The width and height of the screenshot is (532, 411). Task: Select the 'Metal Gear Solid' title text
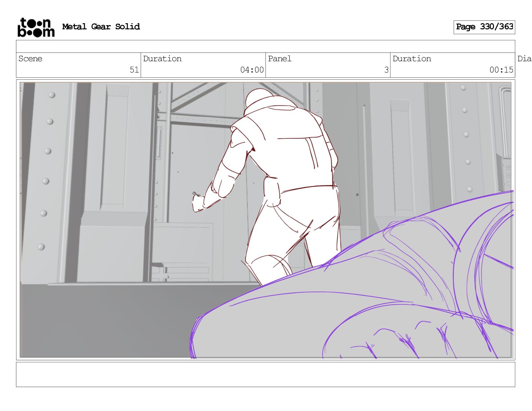101,27
